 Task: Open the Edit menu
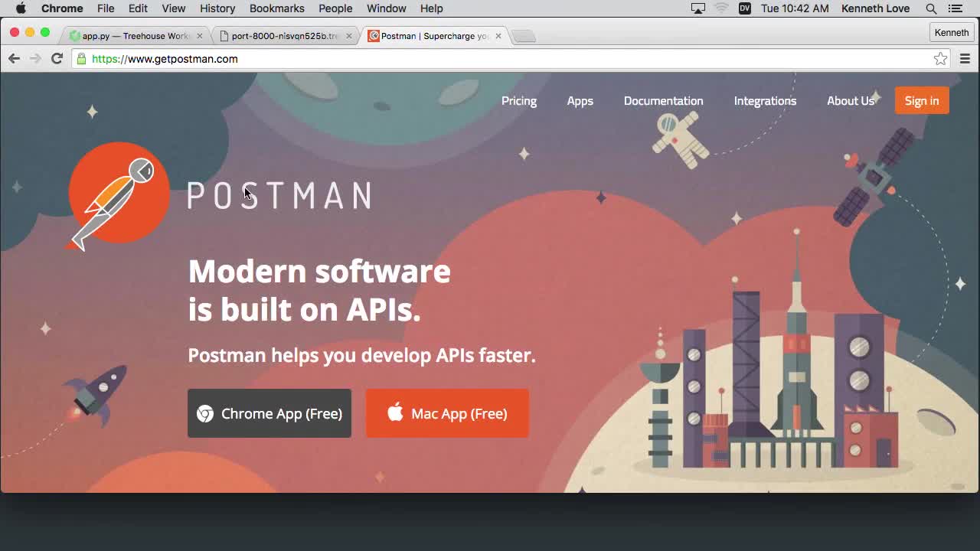(x=138, y=8)
